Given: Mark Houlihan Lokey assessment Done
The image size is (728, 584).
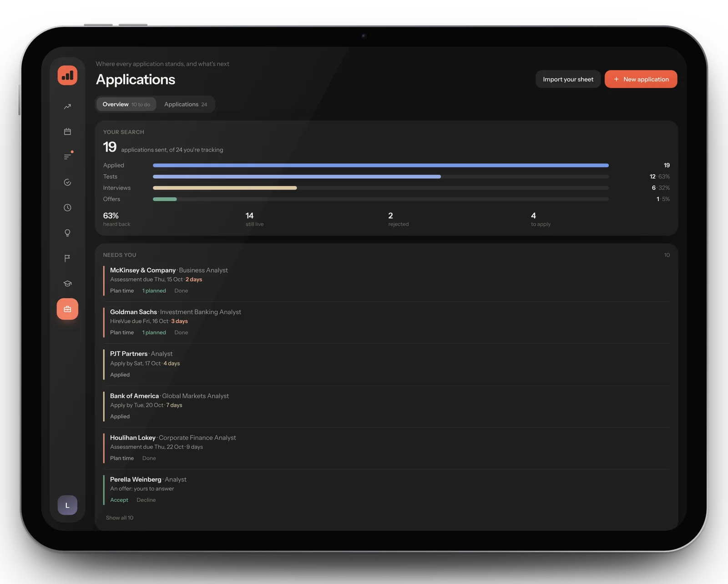Looking at the screenshot, I should tap(149, 458).
